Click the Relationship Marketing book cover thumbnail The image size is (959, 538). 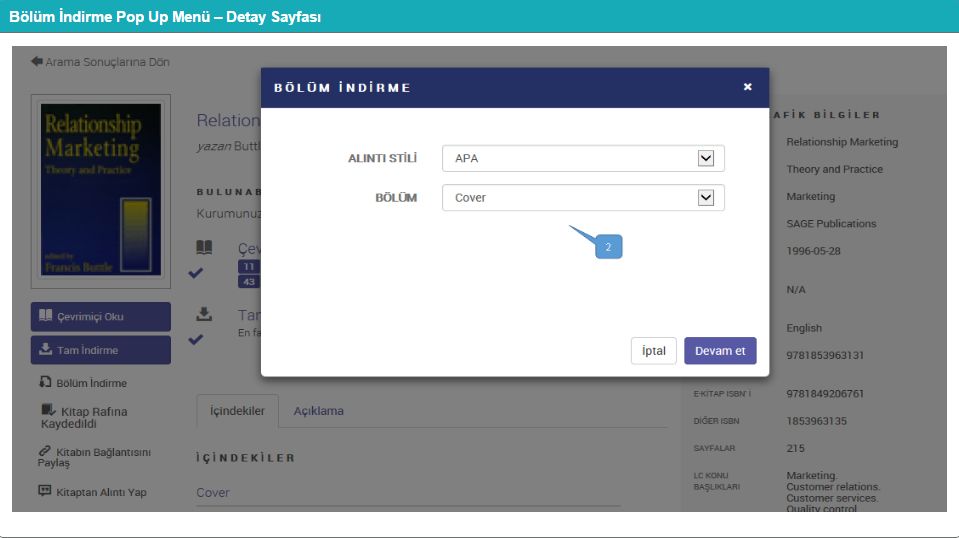pos(101,191)
